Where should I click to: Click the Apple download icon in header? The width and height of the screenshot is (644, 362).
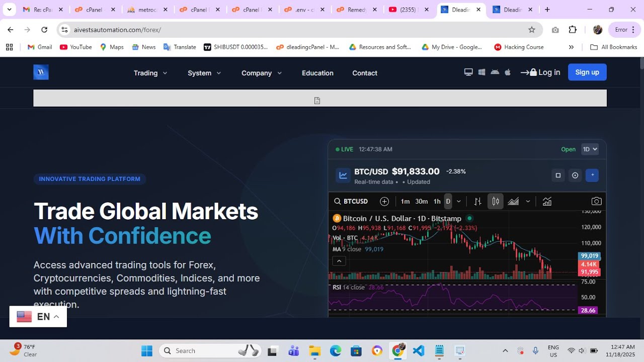508,72
